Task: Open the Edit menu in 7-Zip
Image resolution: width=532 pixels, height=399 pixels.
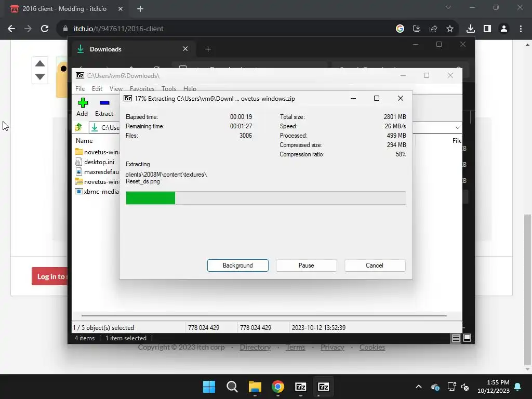Action: [x=97, y=88]
